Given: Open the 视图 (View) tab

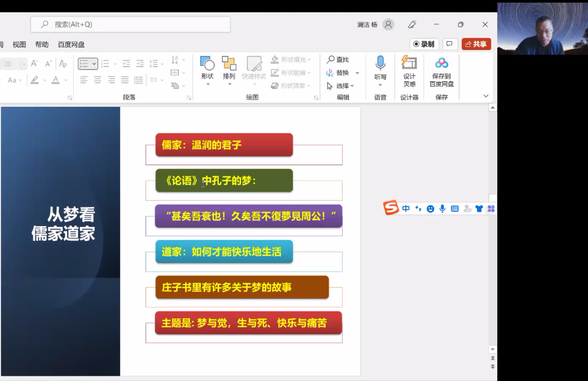Looking at the screenshot, I should tap(19, 45).
